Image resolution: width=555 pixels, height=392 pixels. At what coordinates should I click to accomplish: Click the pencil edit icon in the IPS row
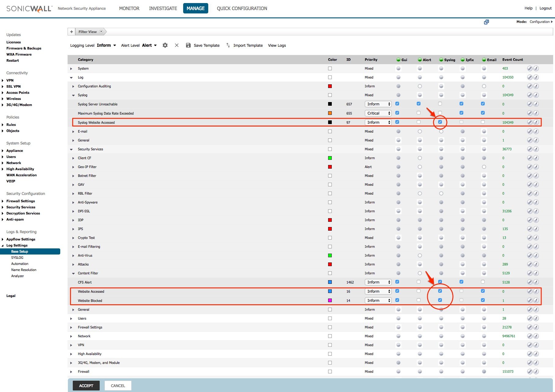[530, 229]
